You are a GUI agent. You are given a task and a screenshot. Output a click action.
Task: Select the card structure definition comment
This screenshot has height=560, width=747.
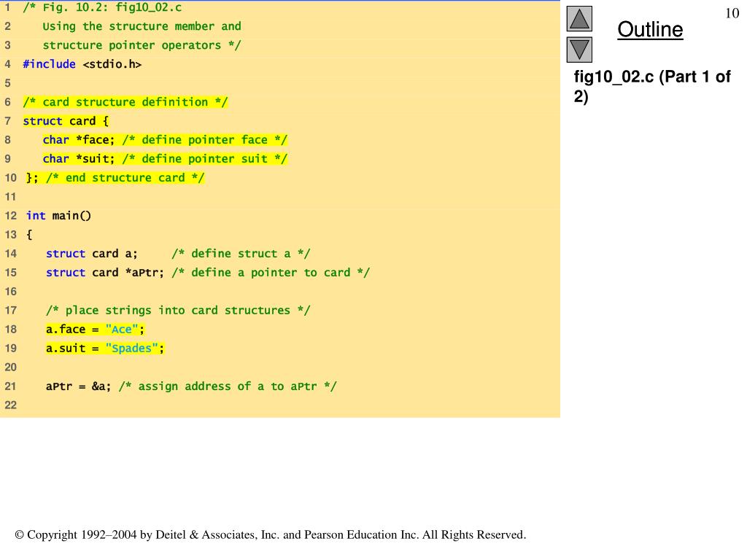coord(125,102)
